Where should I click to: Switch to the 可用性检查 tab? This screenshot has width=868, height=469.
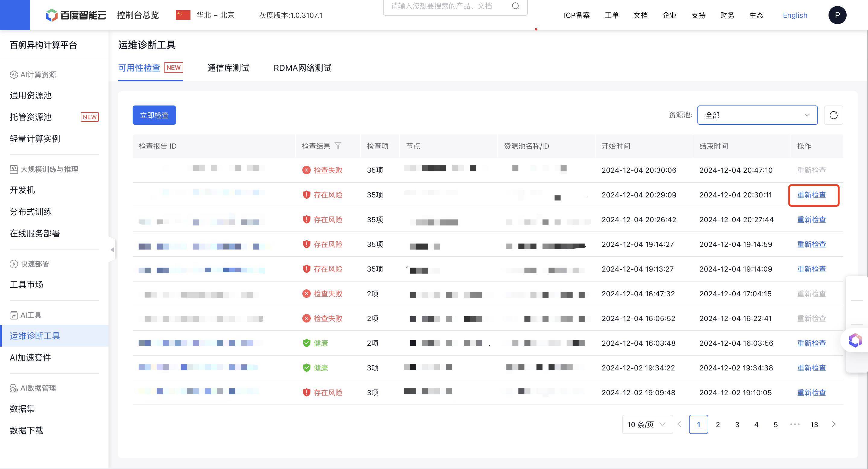pyautogui.click(x=150, y=68)
